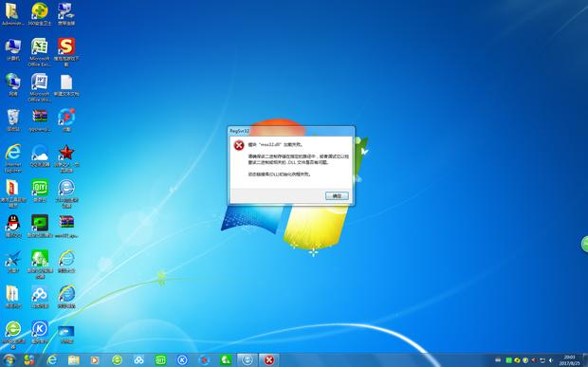This screenshot has width=588, height=367.
Task: Open the Windows Start menu
Action: coord(9,359)
